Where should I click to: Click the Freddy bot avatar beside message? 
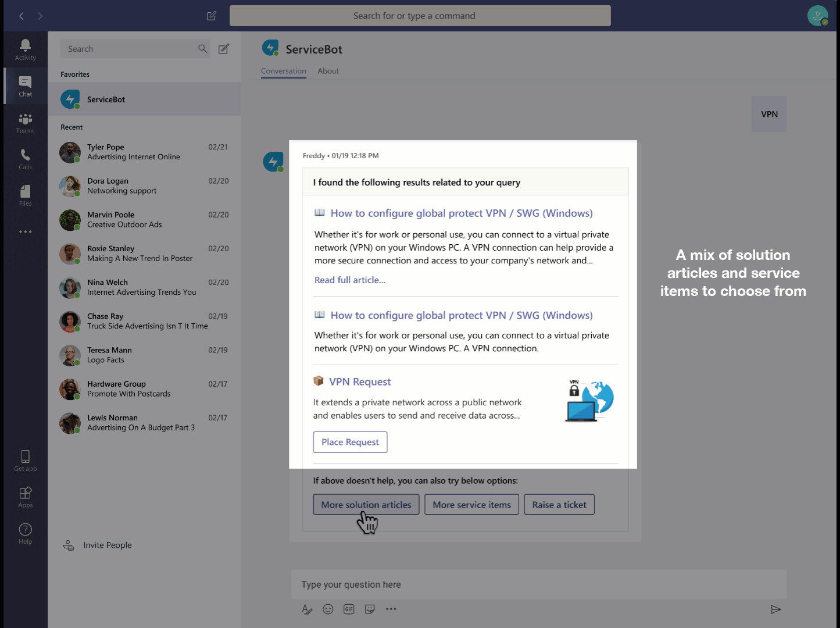pos(273,161)
